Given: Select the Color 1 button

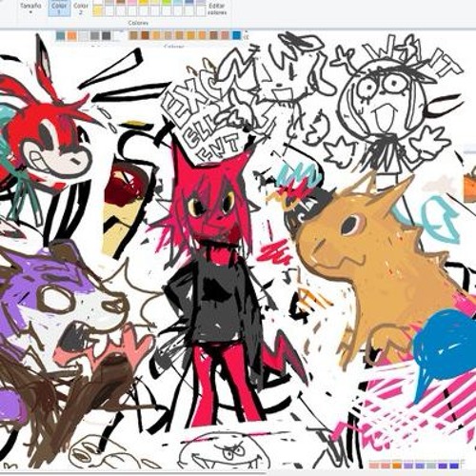Looking at the screenshot, I should point(59,8).
